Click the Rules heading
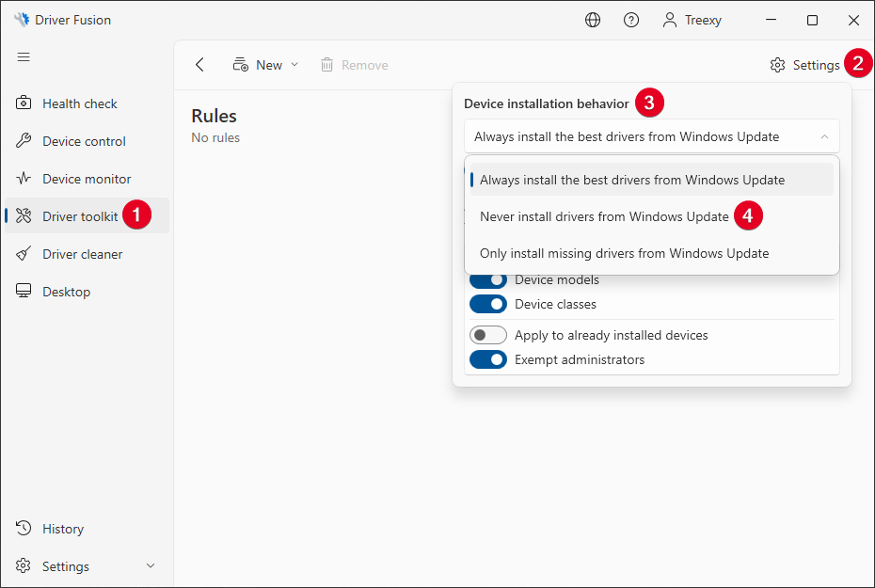The image size is (875, 588). (214, 116)
